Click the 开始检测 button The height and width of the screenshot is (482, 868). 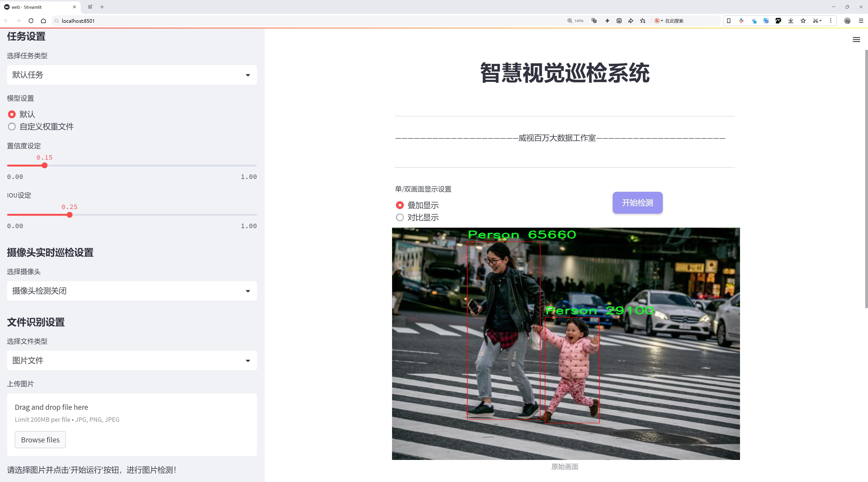[637, 203]
